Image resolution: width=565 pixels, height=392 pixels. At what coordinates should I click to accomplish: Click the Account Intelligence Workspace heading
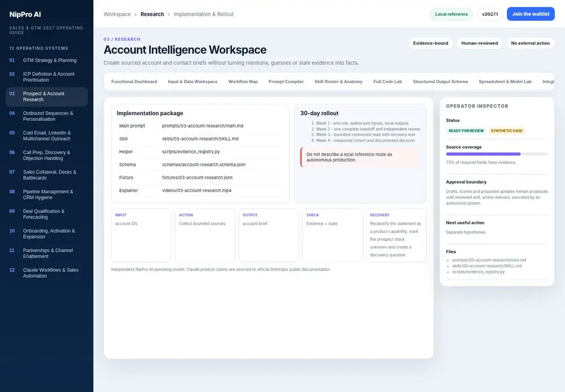click(185, 50)
